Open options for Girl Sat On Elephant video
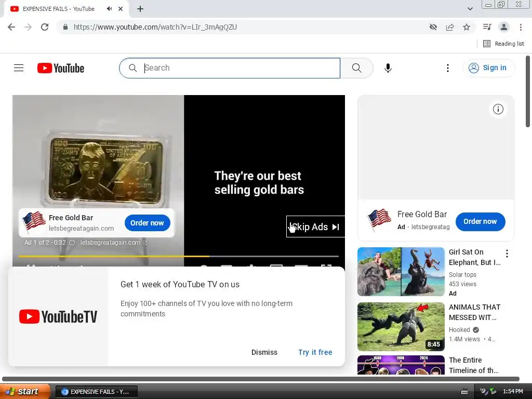 (507, 254)
